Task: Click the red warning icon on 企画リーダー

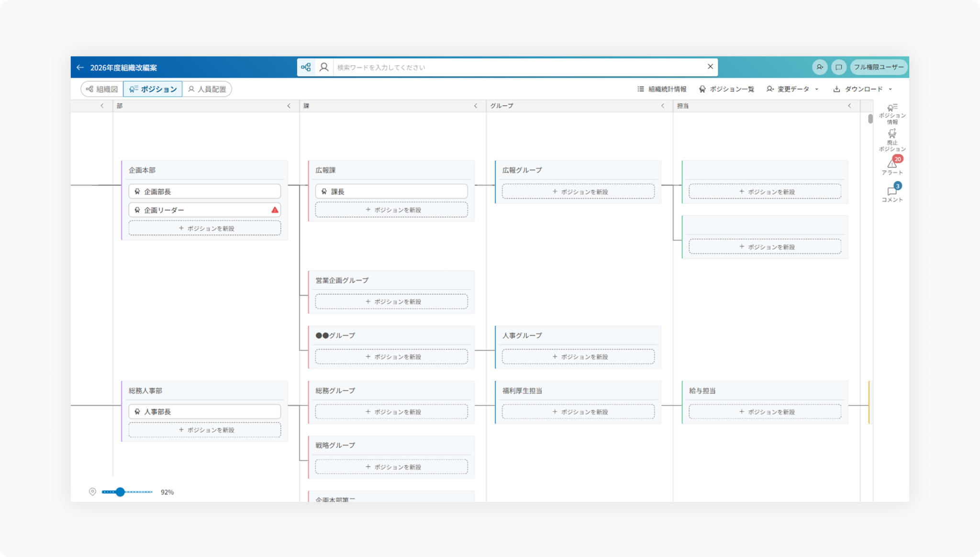Action: [x=275, y=210]
